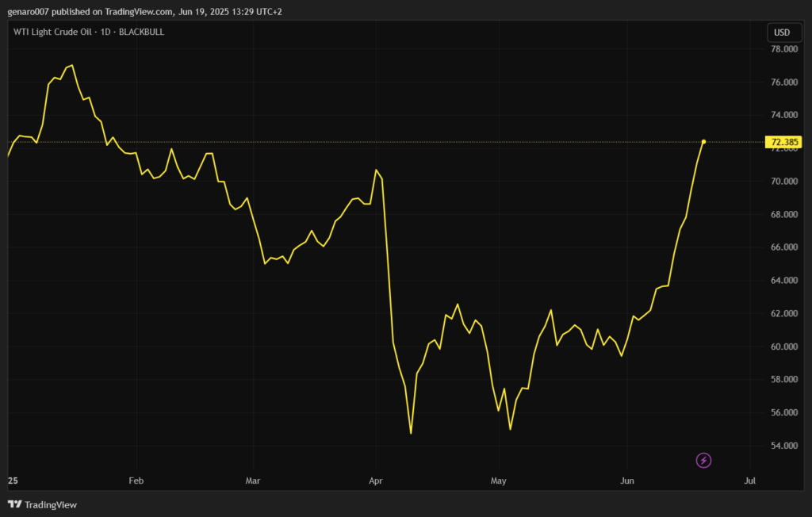Open the USD currency selector
Screen dimensions: 812x517
point(781,33)
